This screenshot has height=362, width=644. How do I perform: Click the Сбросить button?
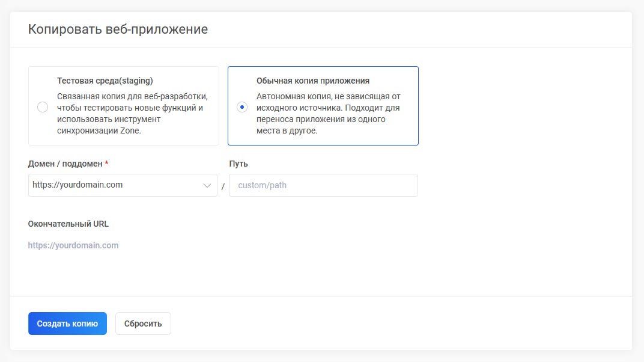143,324
